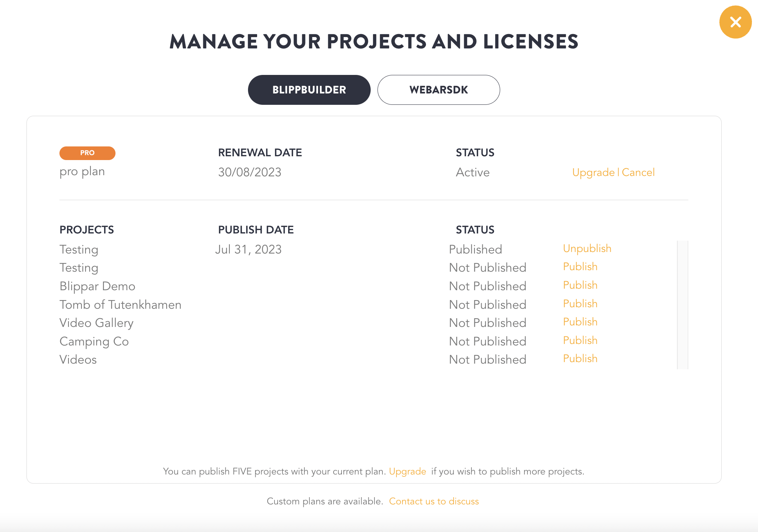
Task: Unpublish the published Testing project
Action: (x=587, y=249)
